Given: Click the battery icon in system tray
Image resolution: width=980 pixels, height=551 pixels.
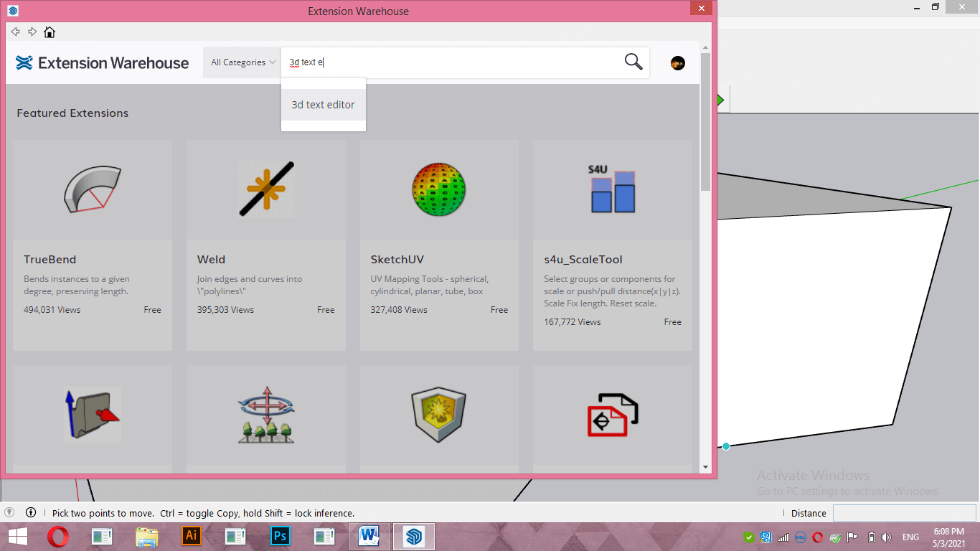Looking at the screenshot, I should [x=872, y=537].
